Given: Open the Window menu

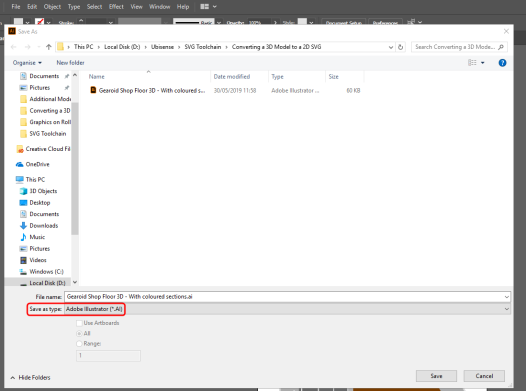Looking at the screenshot, I should 159,7.
